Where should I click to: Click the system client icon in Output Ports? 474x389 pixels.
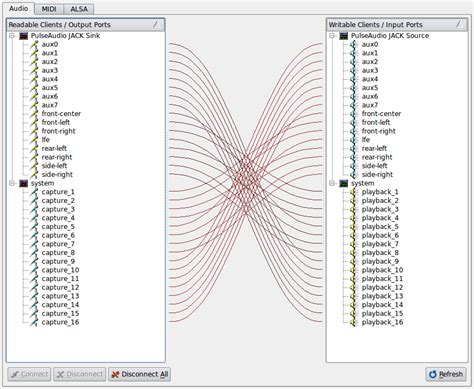[x=23, y=183]
